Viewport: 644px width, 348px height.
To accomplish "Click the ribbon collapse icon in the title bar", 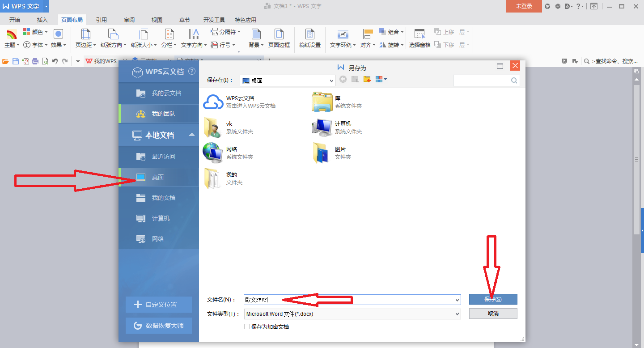I will click(594, 6).
